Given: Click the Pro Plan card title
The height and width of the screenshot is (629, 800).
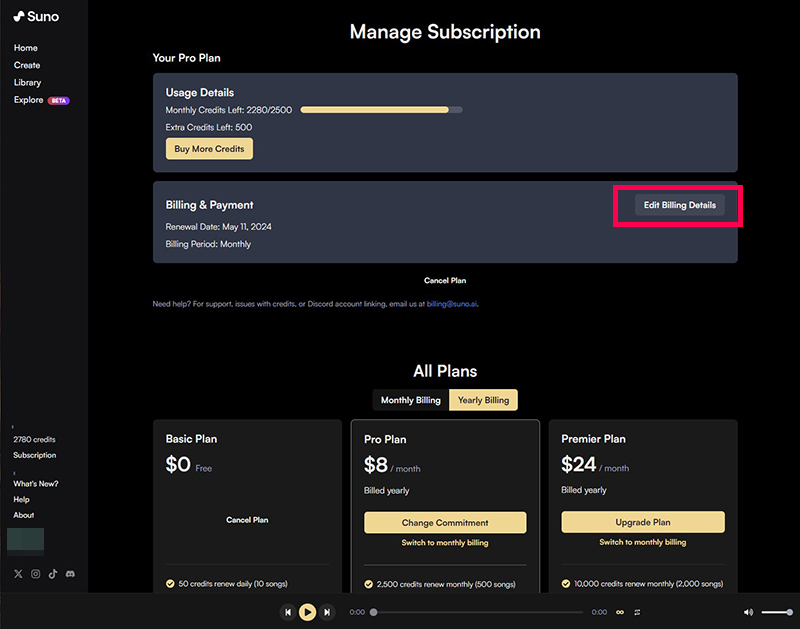Looking at the screenshot, I should [x=385, y=439].
